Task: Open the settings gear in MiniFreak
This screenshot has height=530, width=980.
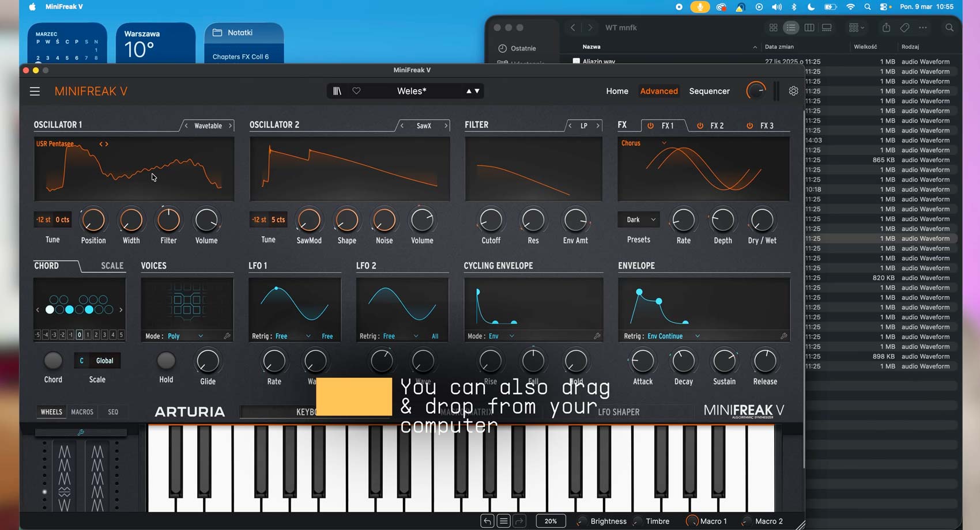Action: pyautogui.click(x=793, y=91)
